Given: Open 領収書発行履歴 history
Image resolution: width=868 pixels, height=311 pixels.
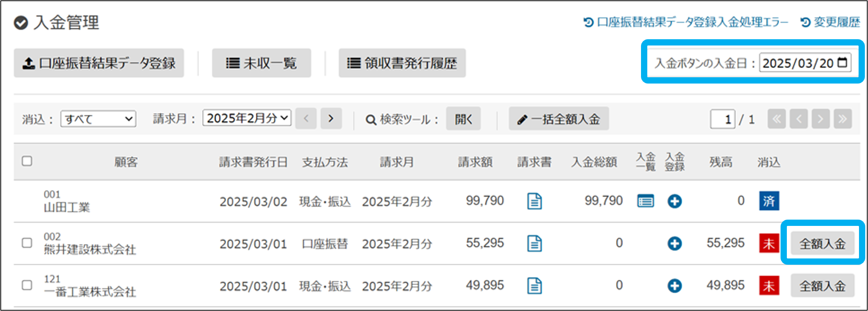Looking at the screenshot, I should (x=402, y=63).
